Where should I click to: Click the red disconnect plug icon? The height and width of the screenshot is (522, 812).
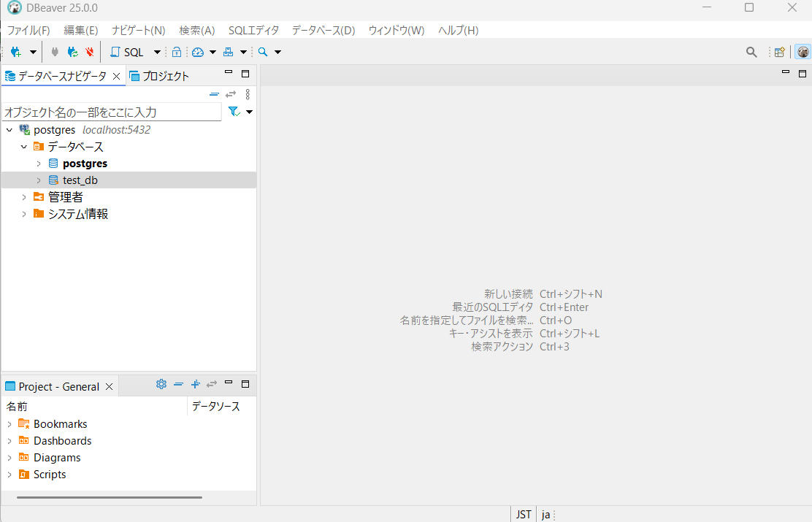click(x=89, y=52)
